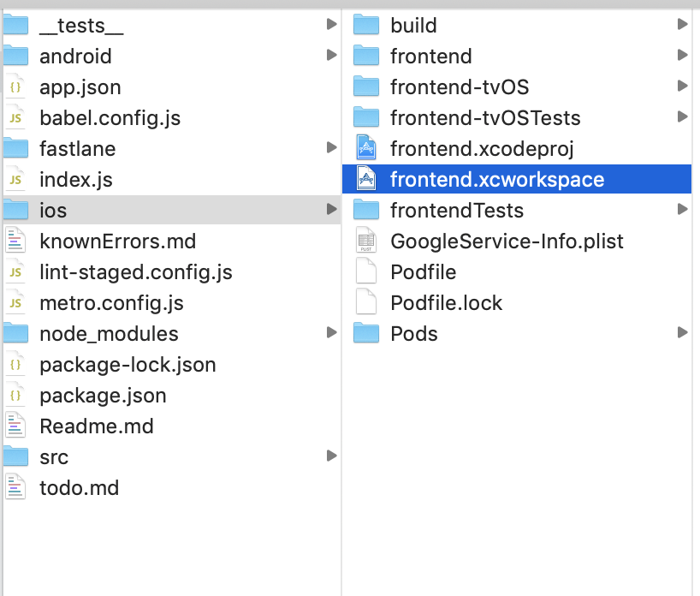Expand the __tests__ folder arrow

pyautogui.click(x=331, y=25)
